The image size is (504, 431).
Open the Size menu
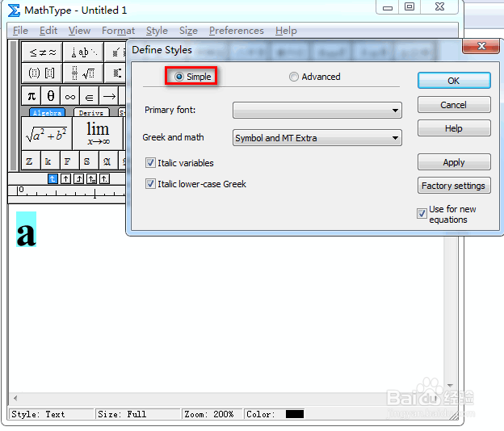pyautogui.click(x=188, y=31)
